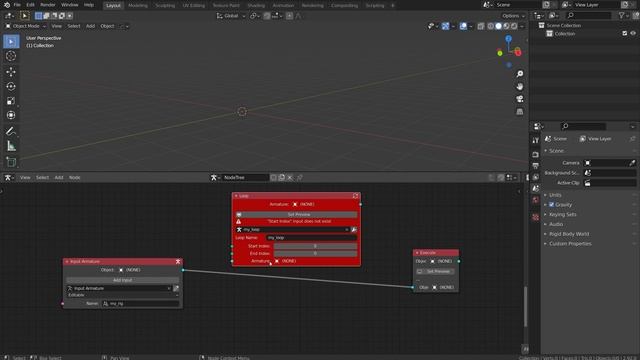Select the Measure tool
The width and height of the screenshot is (640, 360).
(x=11, y=146)
